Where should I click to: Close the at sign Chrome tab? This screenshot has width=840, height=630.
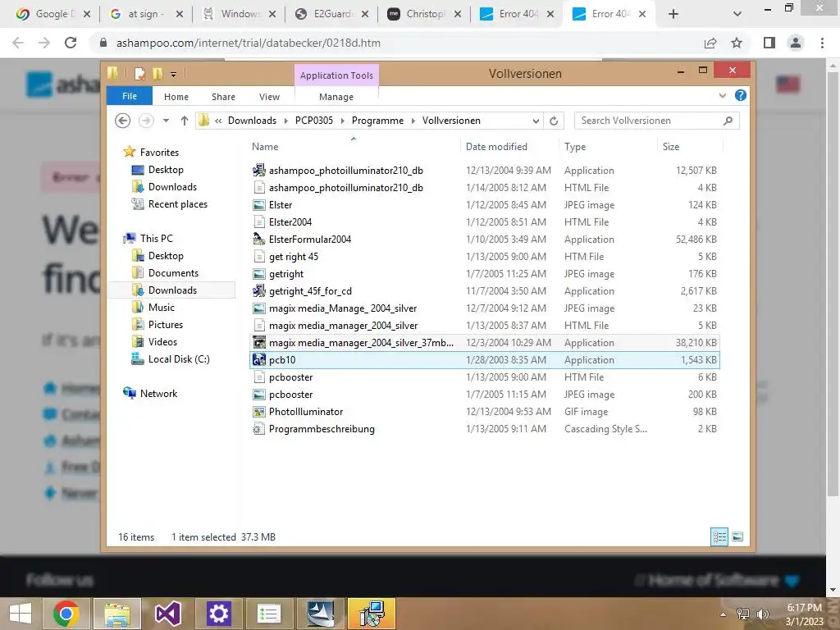[180, 14]
